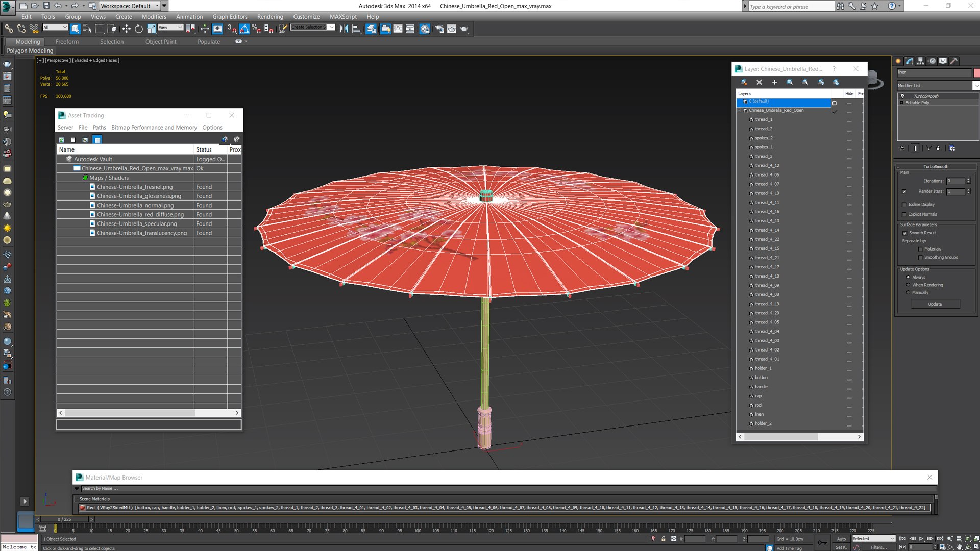Select the Manually update option
This screenshot has width=980, height=551.
(908, 293)
